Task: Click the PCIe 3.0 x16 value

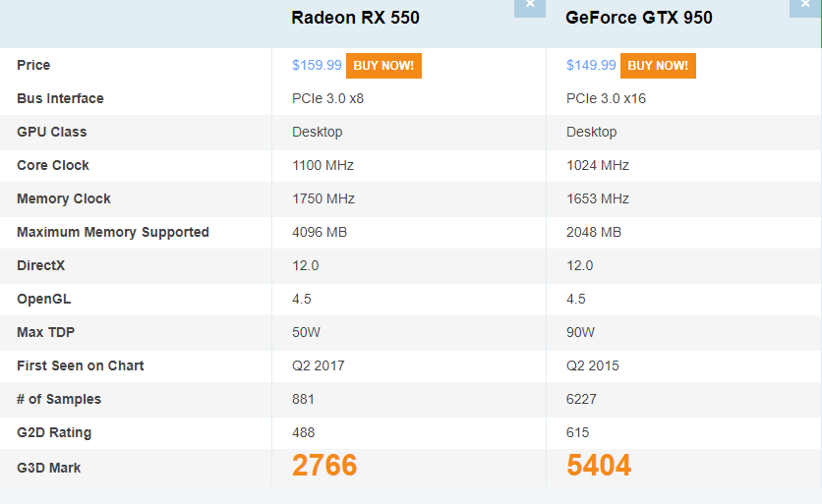Action: pyautogui.click(x=606, y=98)
